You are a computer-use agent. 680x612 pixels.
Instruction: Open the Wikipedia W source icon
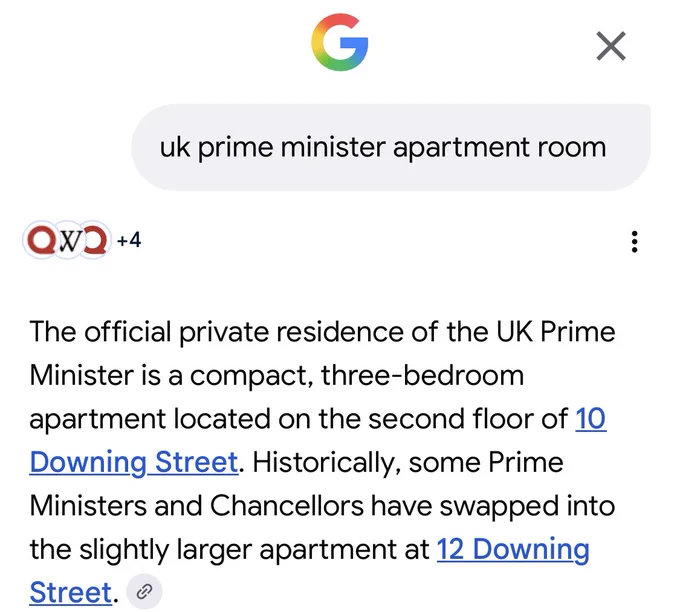tap(69, 240)
